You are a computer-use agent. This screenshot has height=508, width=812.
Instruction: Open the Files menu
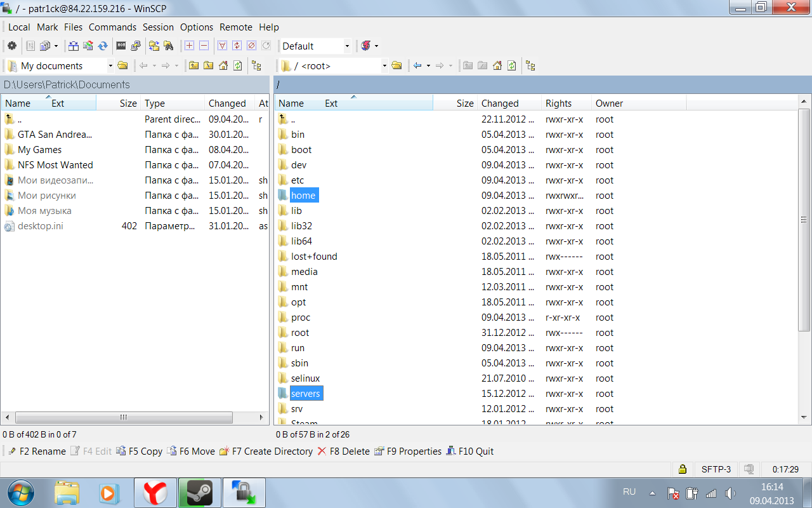click(74, 27)
